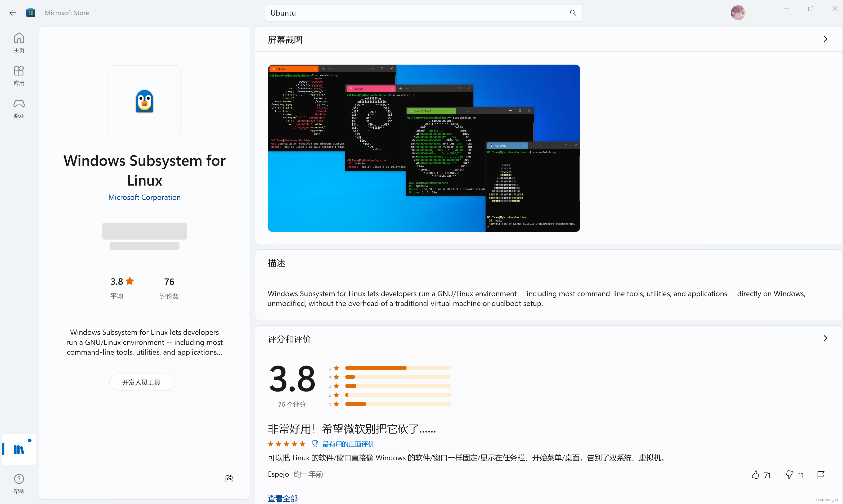The image size is (843, 504).
Task: Click the review's five-star rating
Action: tap(286, 444)
